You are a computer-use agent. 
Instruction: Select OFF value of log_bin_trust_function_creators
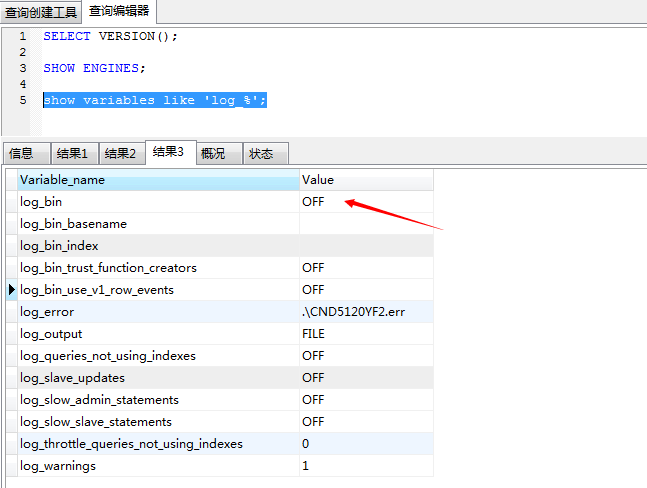coord(366,268)
